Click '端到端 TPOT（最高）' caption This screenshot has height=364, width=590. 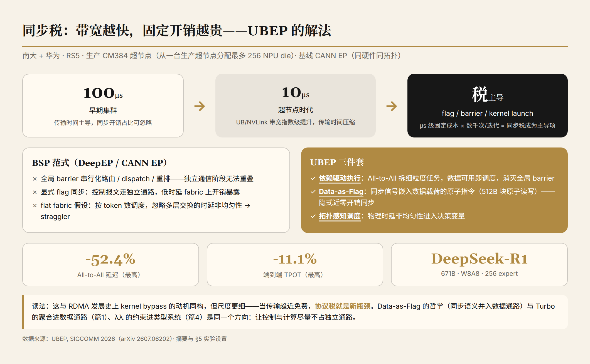[x=295, y=275]
